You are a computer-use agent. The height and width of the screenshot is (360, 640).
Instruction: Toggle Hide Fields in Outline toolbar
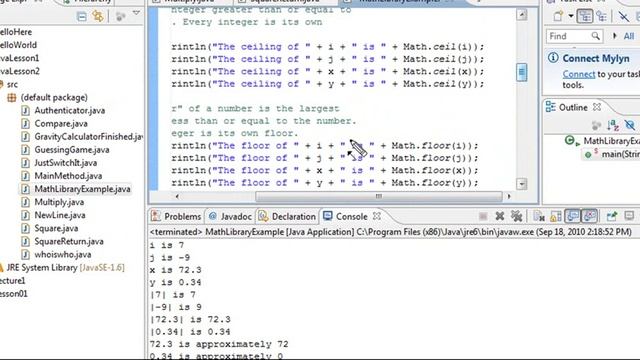[x=630, y=125]
